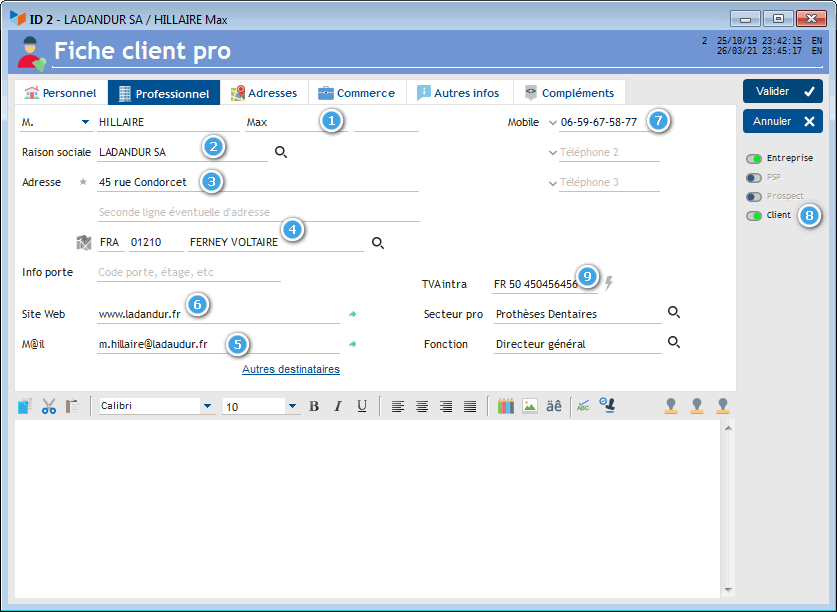This screenshot has height=612, width=837.
Task: Click the scissors cut icon in editor toolbar
Action: (x=48, y=406)
